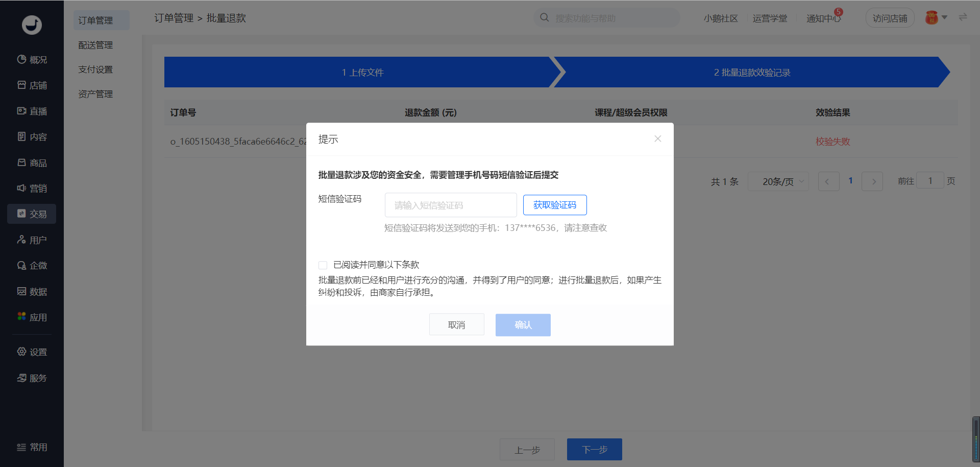Open 商品 products section in sidebar
The image size is (980, 467).
coord(32,163)
